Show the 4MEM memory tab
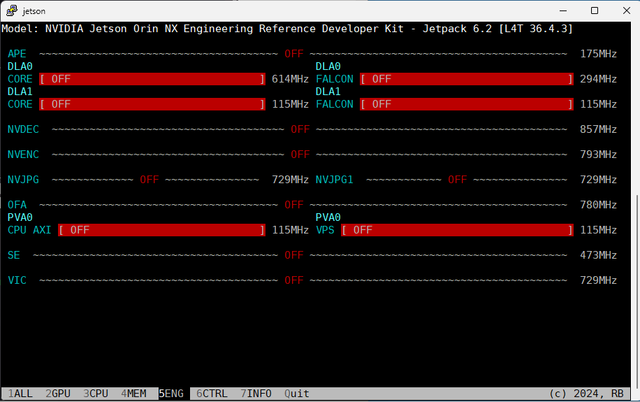 tap(134, 394)
